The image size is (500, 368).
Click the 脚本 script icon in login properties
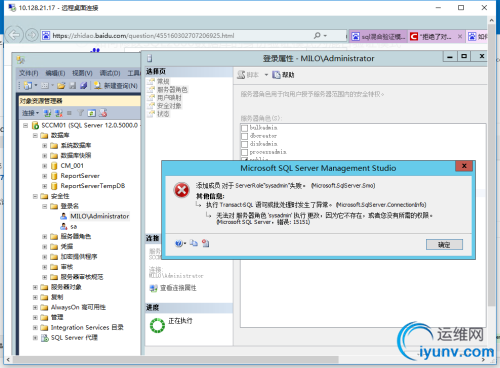coord(241,75)
